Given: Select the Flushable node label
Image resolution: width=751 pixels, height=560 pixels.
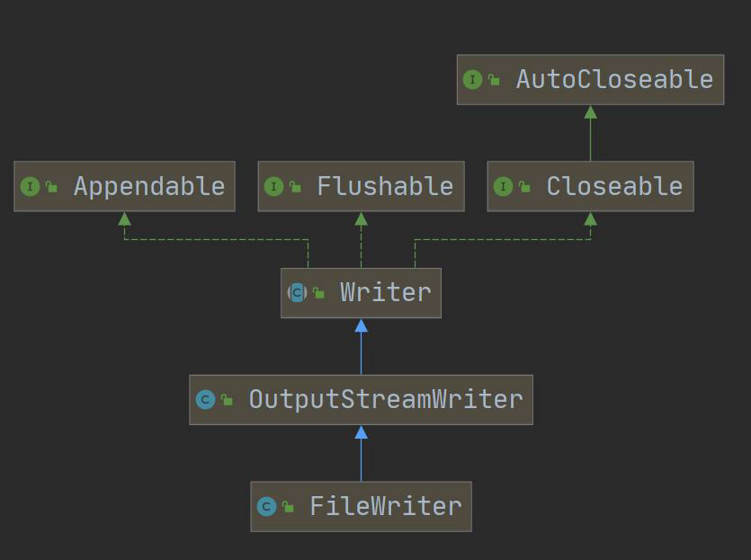Looking at the screenshot, I should [385, 186].
